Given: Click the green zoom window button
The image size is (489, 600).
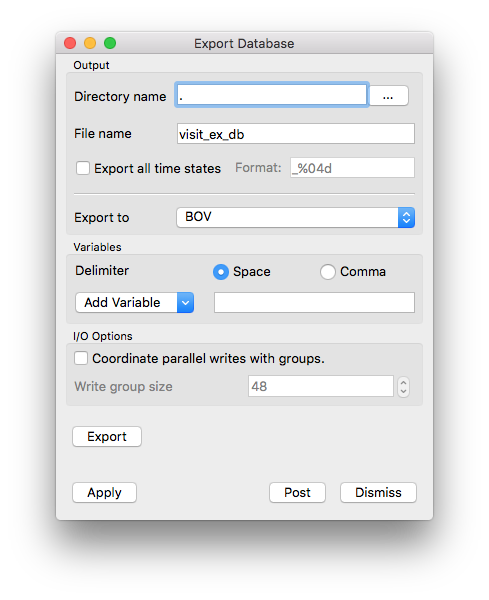Looking at the screenshot, I should point(110,43).
